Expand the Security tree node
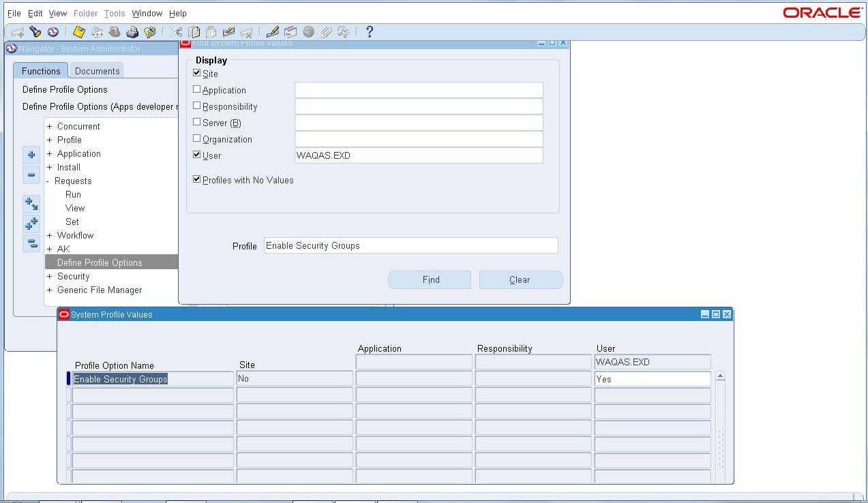The width and height of the screenshot is (868, 503). point(48,276)
